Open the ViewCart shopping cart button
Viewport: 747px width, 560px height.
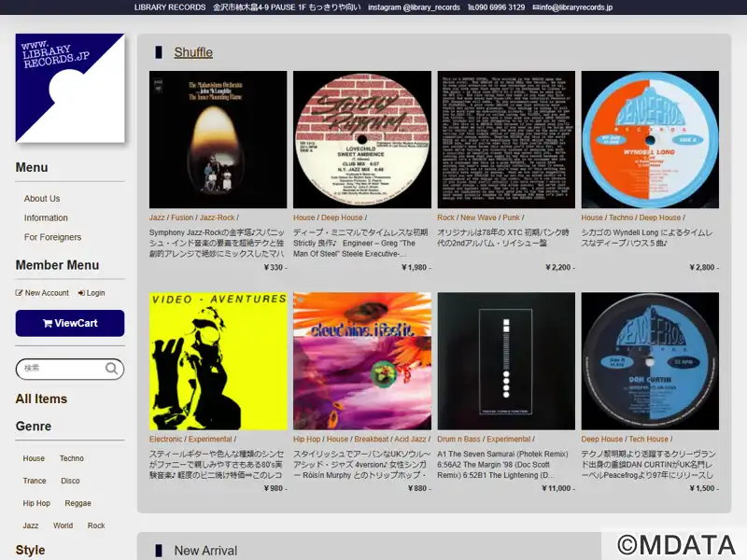pos(70,323)
